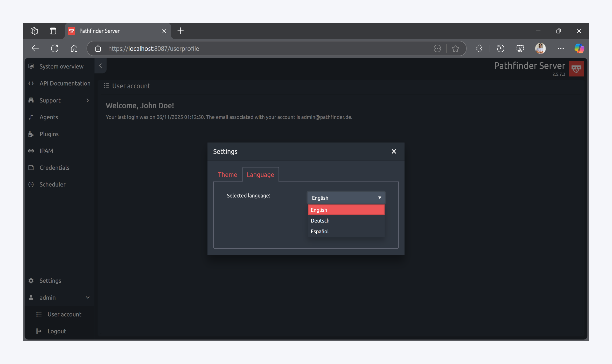Viewport: 612px width, 364px height.
Task: Choose Deutsch from the language list
Action: click(320, 221)
